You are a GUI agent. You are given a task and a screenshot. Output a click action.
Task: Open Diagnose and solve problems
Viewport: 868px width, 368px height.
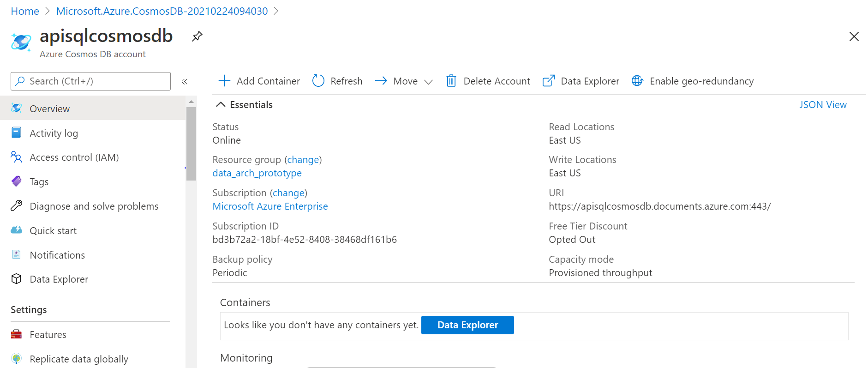94,206
